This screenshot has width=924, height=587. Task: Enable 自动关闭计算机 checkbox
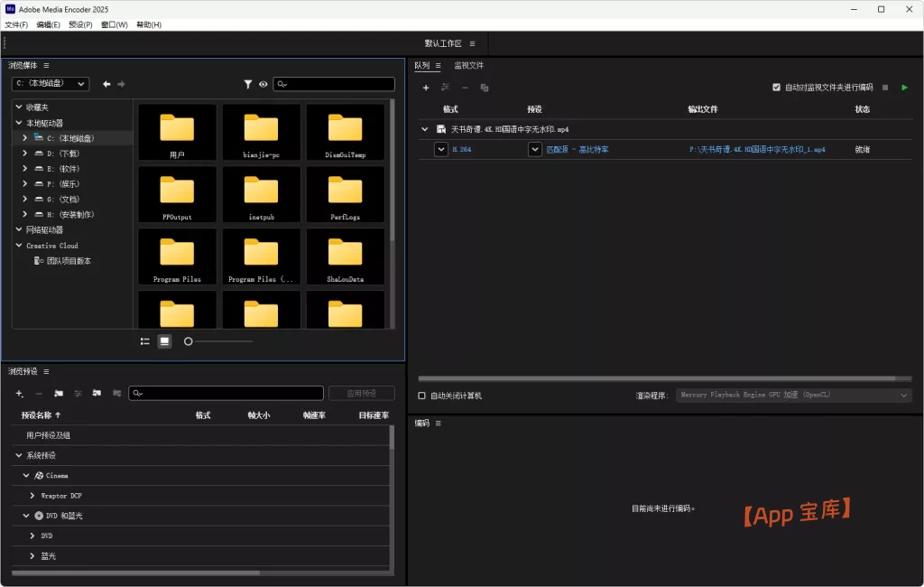(x=422, y=396)
